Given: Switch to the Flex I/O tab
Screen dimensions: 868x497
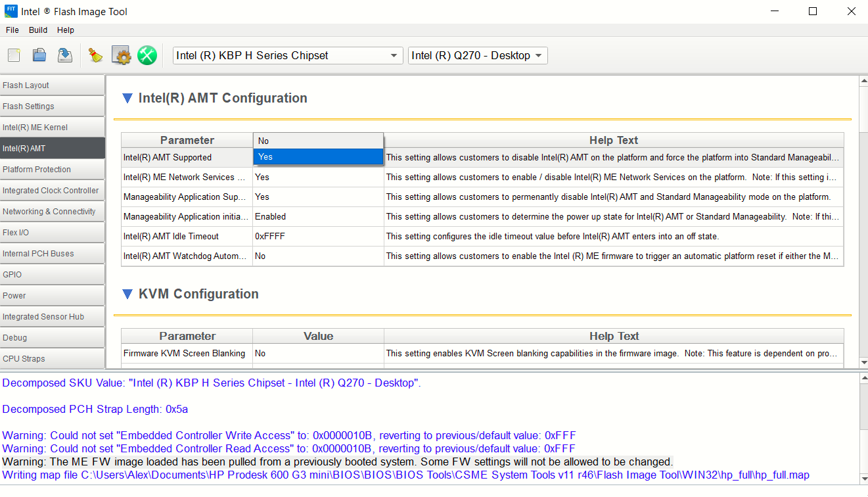Looking at the screenshot, I should pyautogui.click(x=53, y=233).
